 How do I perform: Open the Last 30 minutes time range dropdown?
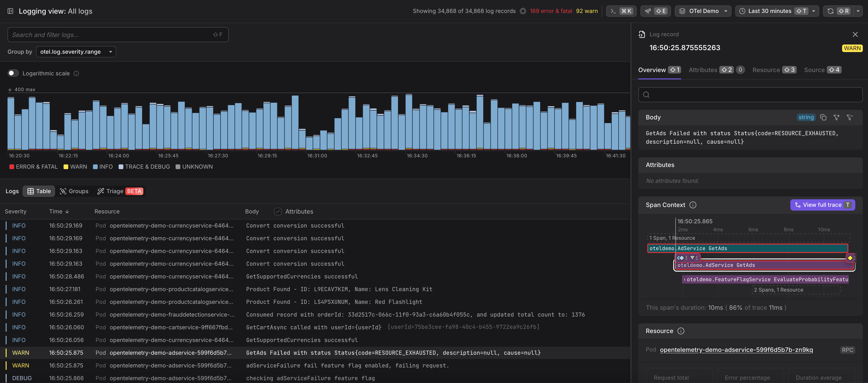coord(776,11)
